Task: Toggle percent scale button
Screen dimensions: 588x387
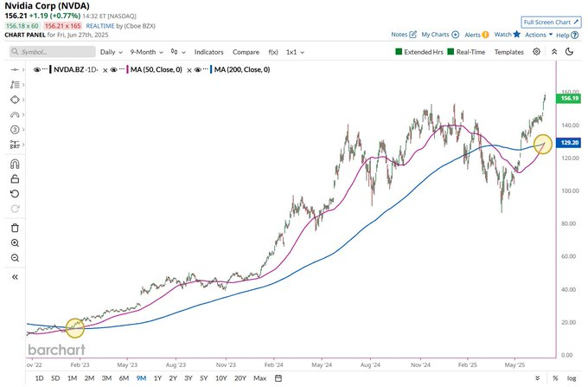Action: point(555,378)
